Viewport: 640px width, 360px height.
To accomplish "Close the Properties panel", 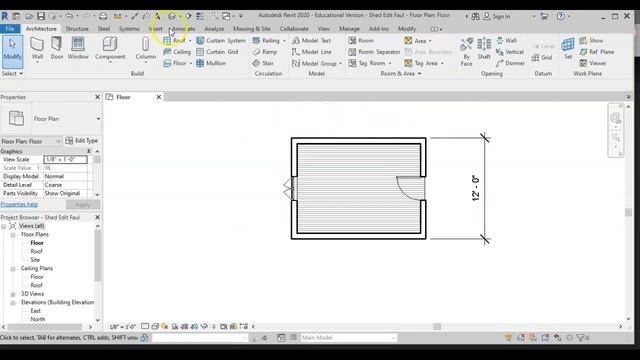I will [97, 97].
